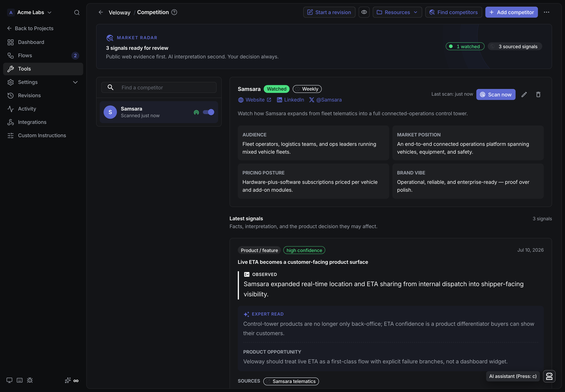Screen dimensions: 565x392
Task: Toggle the Samsara watch switch off
Action: click(x=209, y=112)
